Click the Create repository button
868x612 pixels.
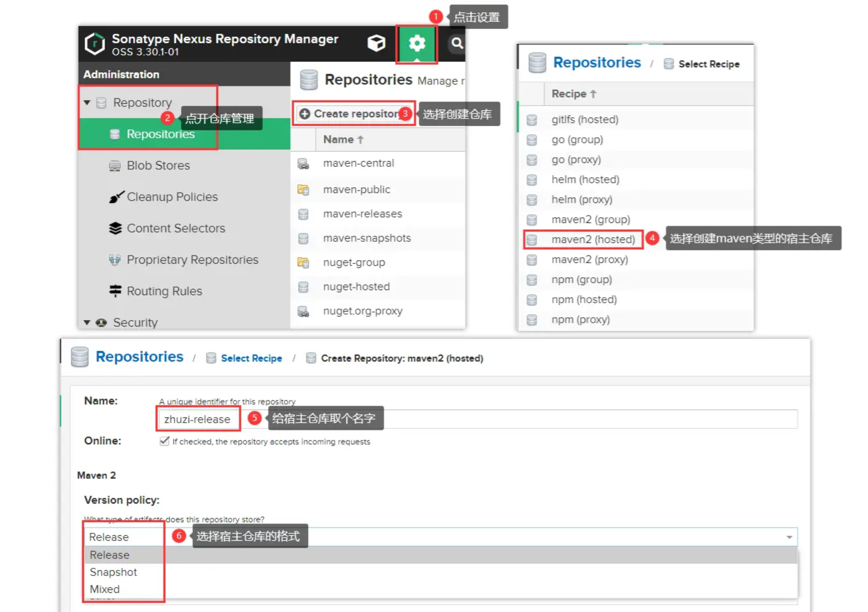point(354,114)
